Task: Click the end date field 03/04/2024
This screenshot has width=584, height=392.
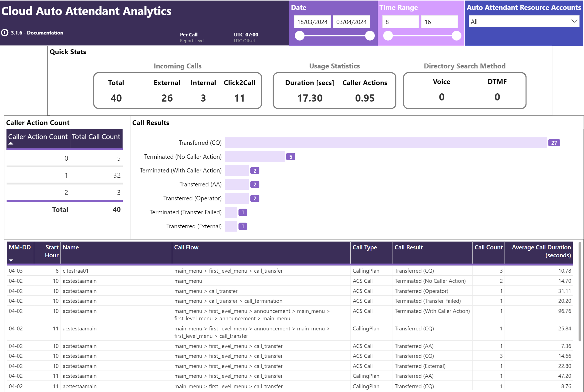Action: click(351, 22)
